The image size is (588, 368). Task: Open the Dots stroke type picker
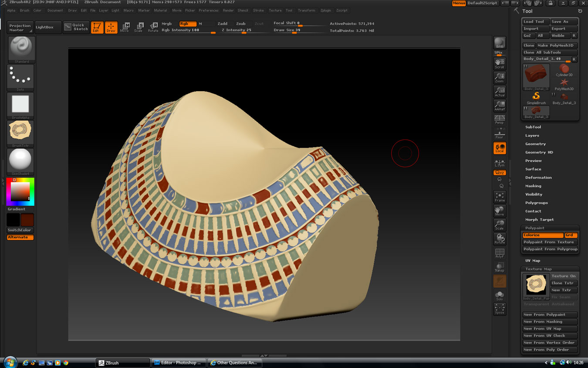pos(20,78)
